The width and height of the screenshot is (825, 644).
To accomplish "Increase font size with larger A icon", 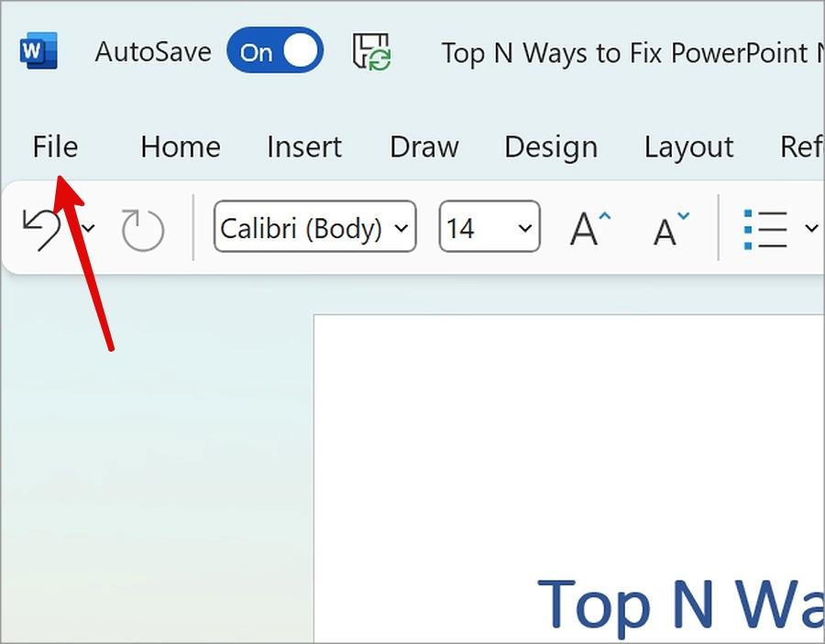I will pos(590,229).
